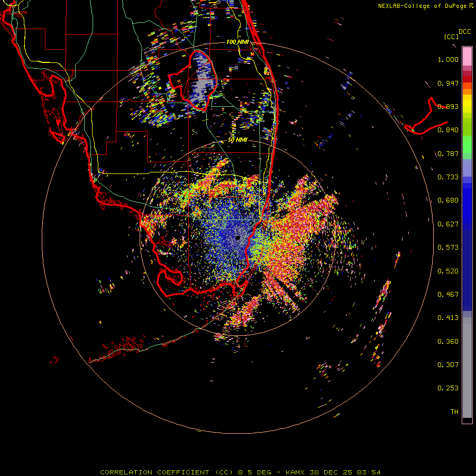Select the 0.253 scale value

(x=448, y=388)
